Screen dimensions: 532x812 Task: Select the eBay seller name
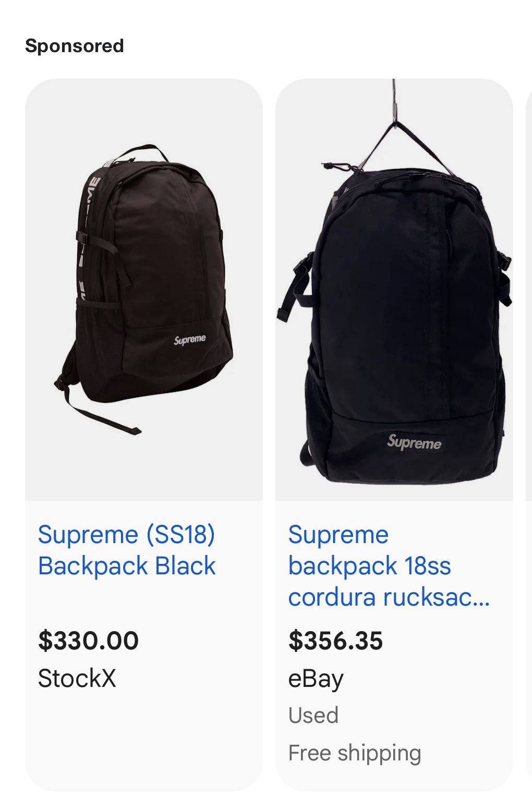(316, 679)
